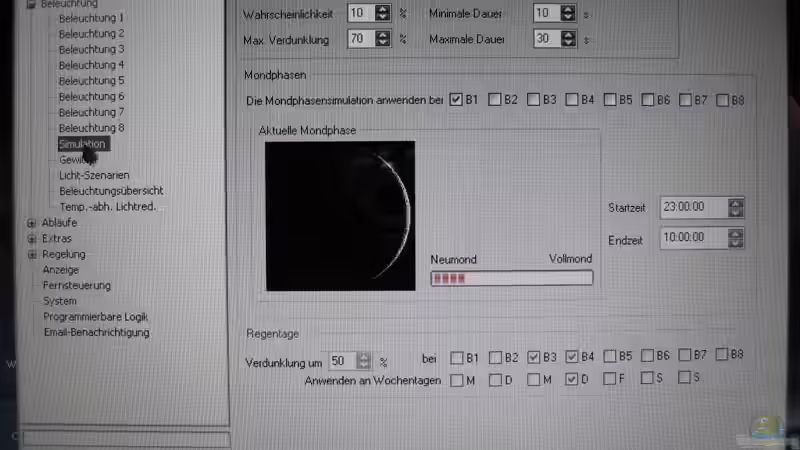
Task: Expand the Regelung tree node
Action: point(32,254)
